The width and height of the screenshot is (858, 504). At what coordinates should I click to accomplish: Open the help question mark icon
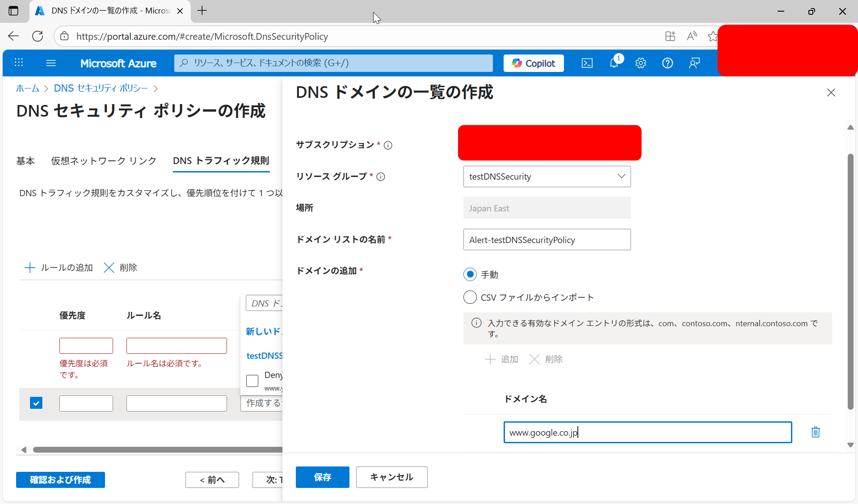pos(668,63)
